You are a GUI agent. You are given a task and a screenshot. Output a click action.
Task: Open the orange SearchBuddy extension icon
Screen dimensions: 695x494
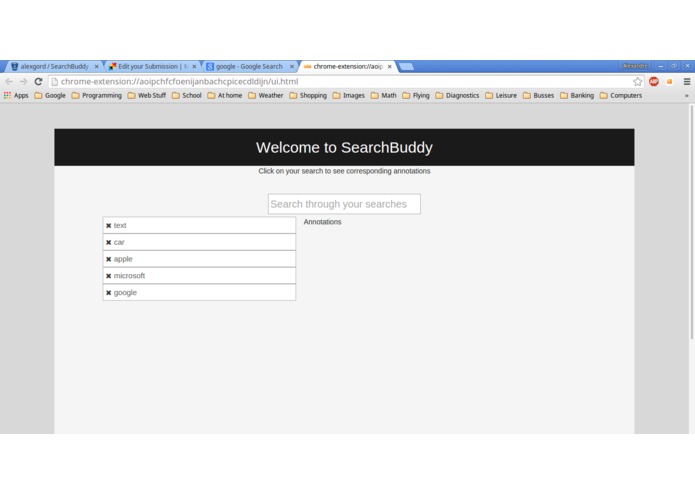click(670, 82)
